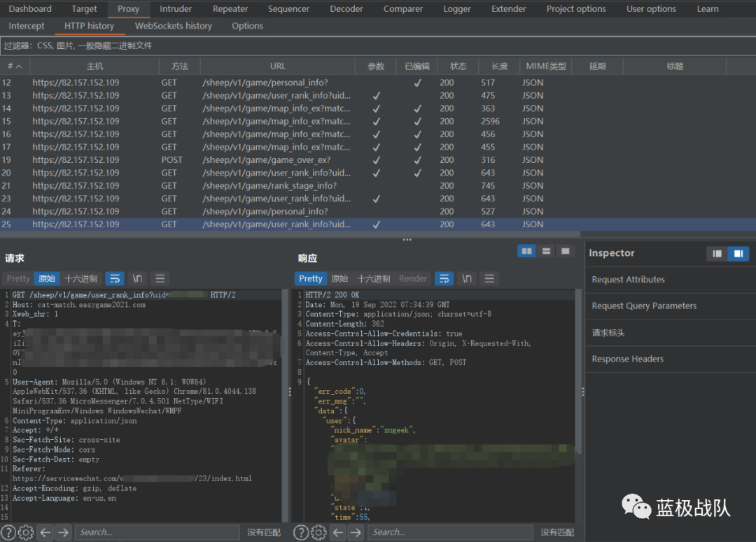Select the POST game_over_ex row 19
The width and height of the screenshot is (756, 542).
[x=378, y=160]
